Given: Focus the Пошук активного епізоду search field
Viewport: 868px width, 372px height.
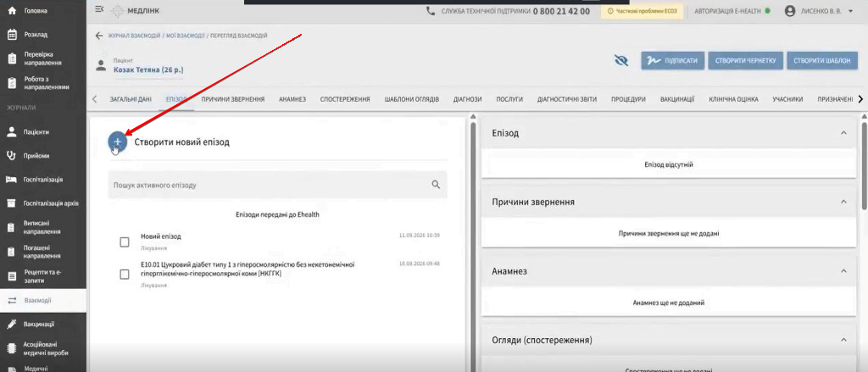Looking at the screenshot, I should tap(277, 185).
